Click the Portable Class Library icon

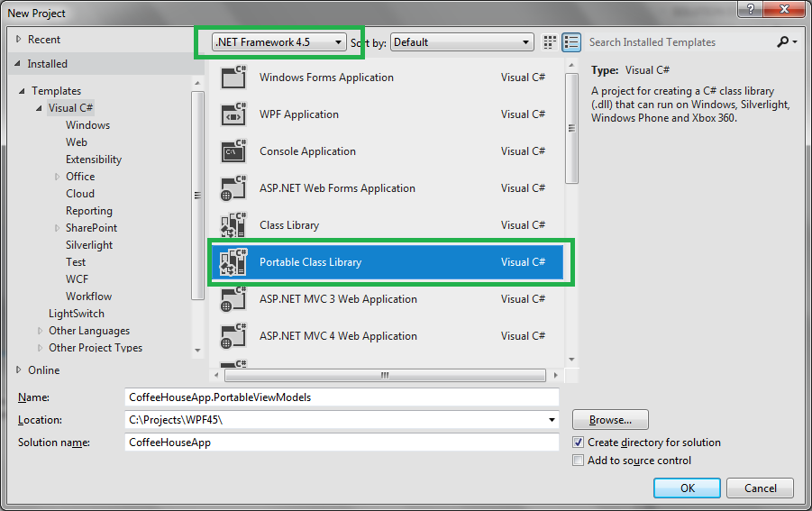(233, 262)
